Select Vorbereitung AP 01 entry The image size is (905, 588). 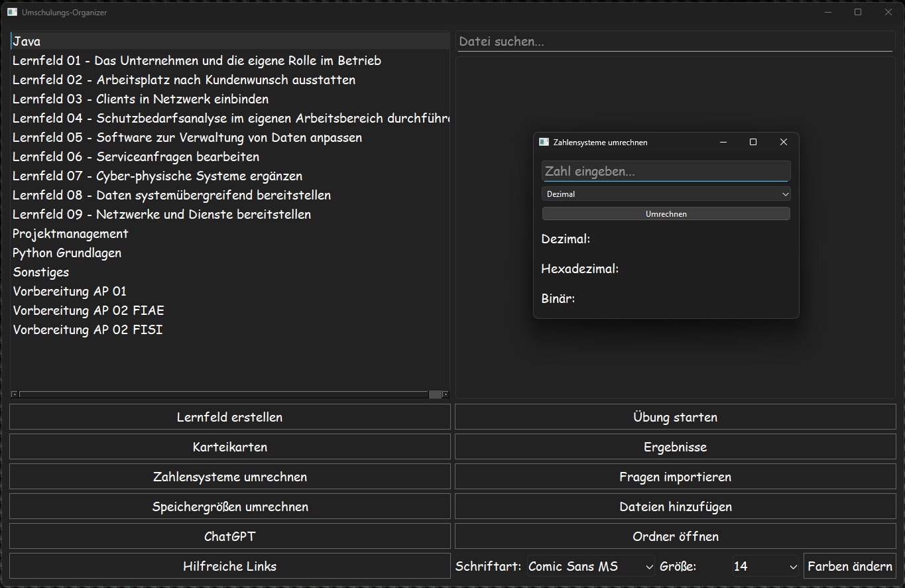coord(230,291)
